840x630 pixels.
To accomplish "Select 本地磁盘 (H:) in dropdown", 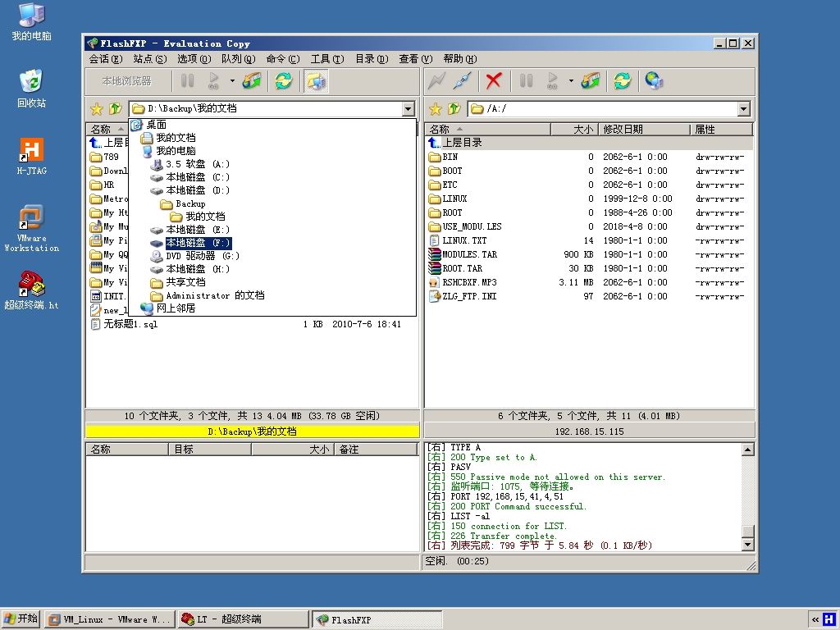I will 198,269.
